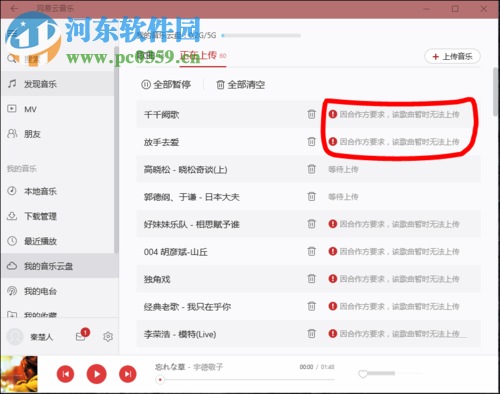Image resolution: width=500 pixels, height=394 pixels.
Task: Click the error icon beside 004 胡彦斌-山丘
Action: (x=333, y=251)
